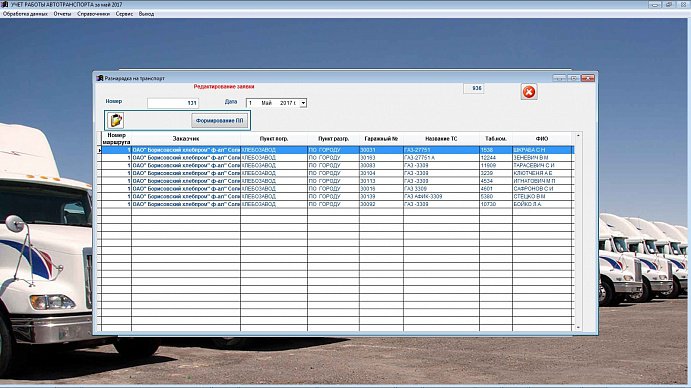Select the ГАЗ АФИК-3309 vehicle cell

click(x=441, y=197)
